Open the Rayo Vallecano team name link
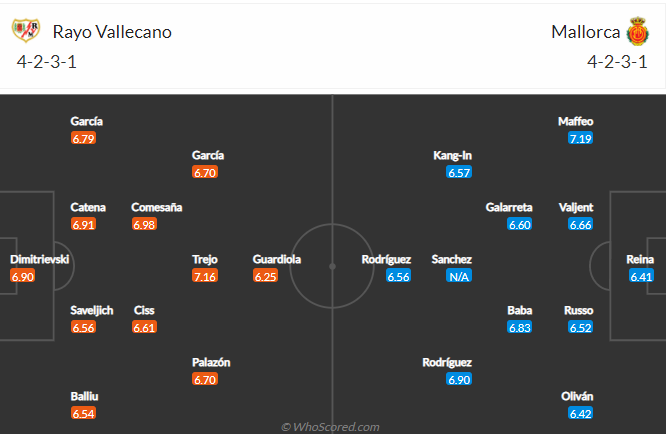667x434 pixels. click(x=112, y=32)
